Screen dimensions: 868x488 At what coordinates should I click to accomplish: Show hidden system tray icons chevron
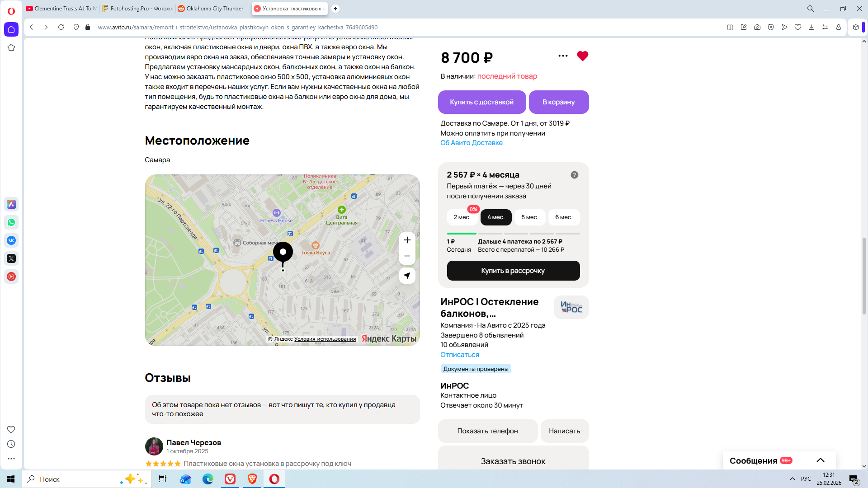(792, 479)
